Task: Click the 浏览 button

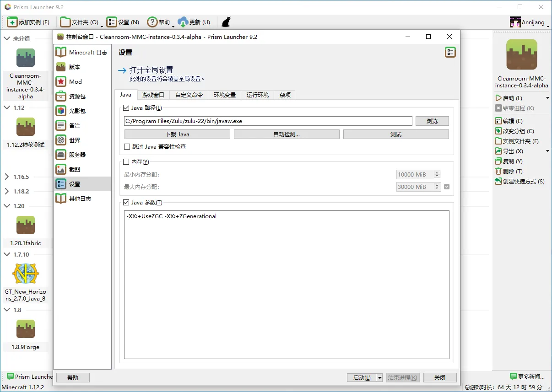Action: (x=432, y=121)
